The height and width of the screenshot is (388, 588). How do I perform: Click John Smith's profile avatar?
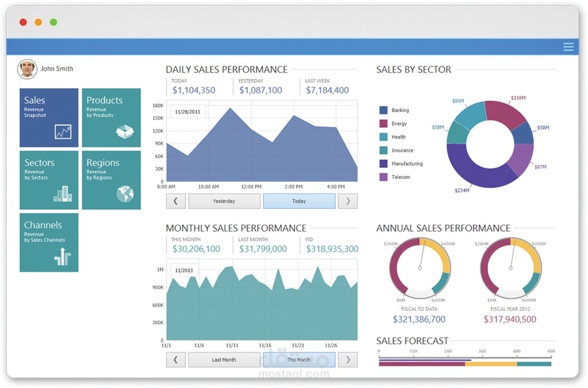27,69
